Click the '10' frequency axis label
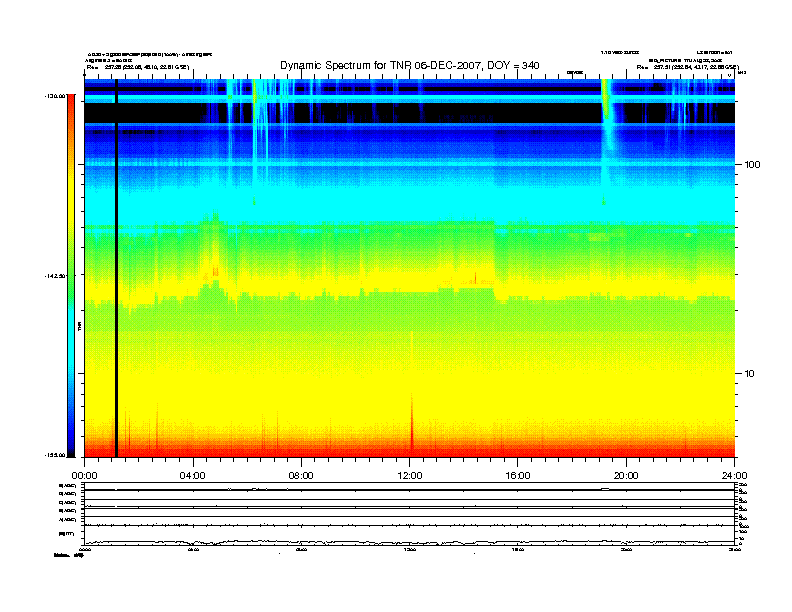Image resolution: width=792 pixels, height=612 pixels. 749,374
